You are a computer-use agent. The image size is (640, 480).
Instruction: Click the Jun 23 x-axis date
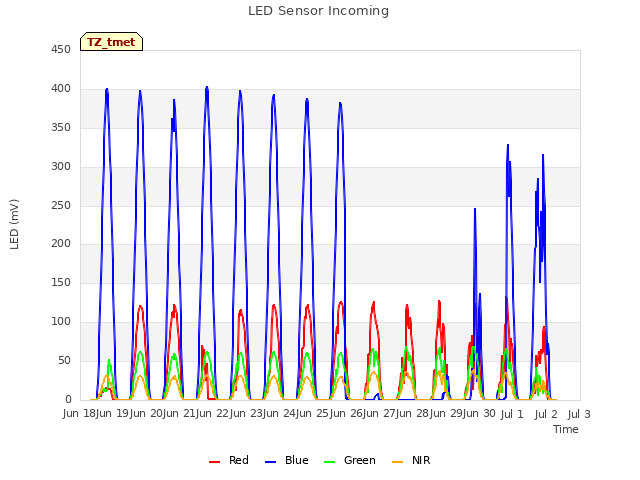pos(247,414)
